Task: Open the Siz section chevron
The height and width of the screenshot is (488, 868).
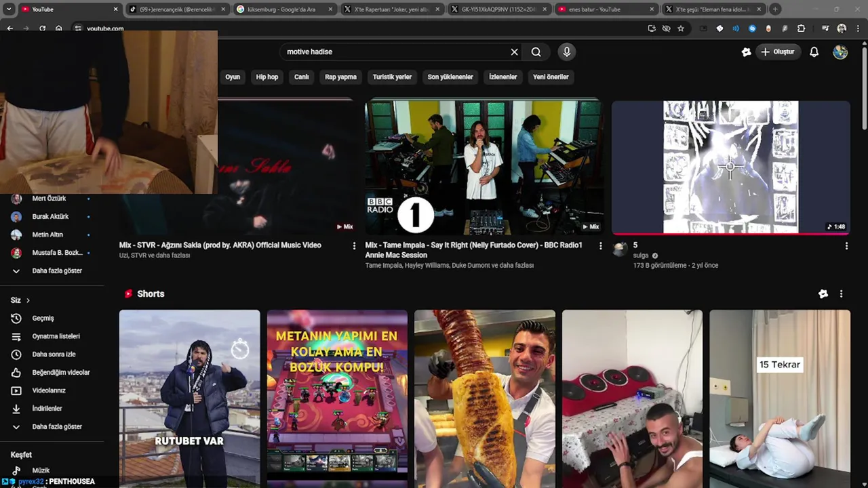Action: click(28, 300)
